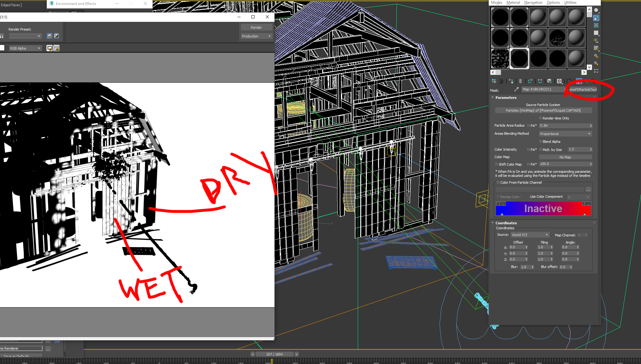Click the Render button
641x364 pixels.
(256, 27)
